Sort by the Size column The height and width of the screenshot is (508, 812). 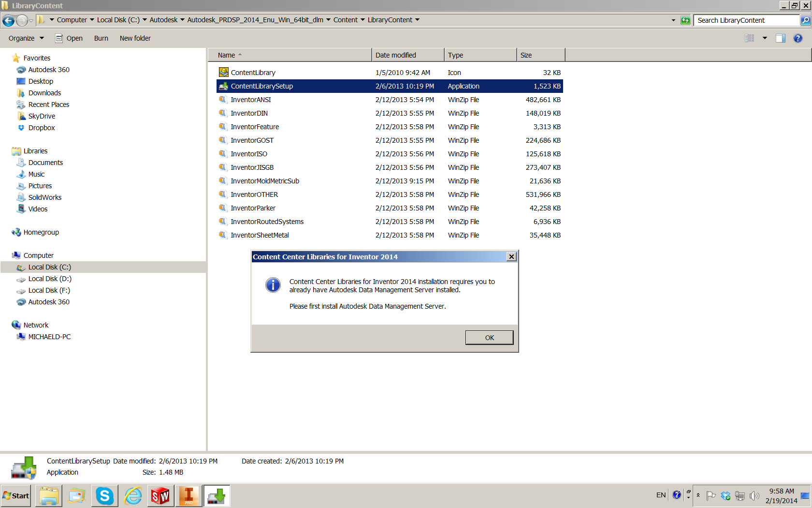pos(541,55)
